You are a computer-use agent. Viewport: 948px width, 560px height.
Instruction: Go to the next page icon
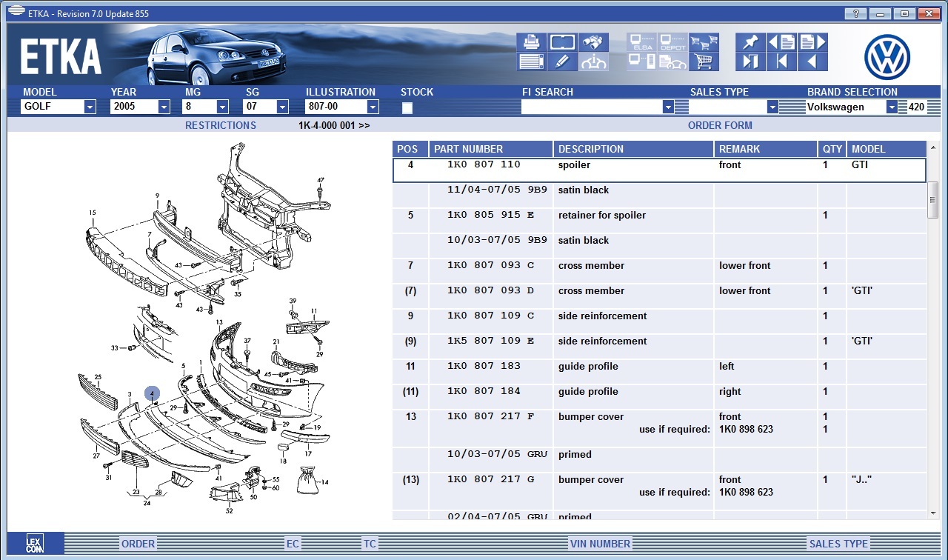pyautogui.click(x=812, y=42)
